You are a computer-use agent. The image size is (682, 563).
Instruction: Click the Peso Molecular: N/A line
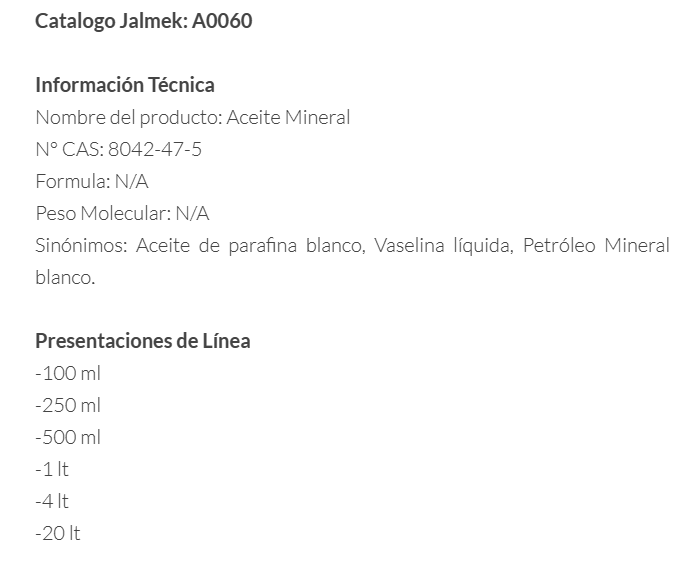pyautogui.click(x=122, y=213)
